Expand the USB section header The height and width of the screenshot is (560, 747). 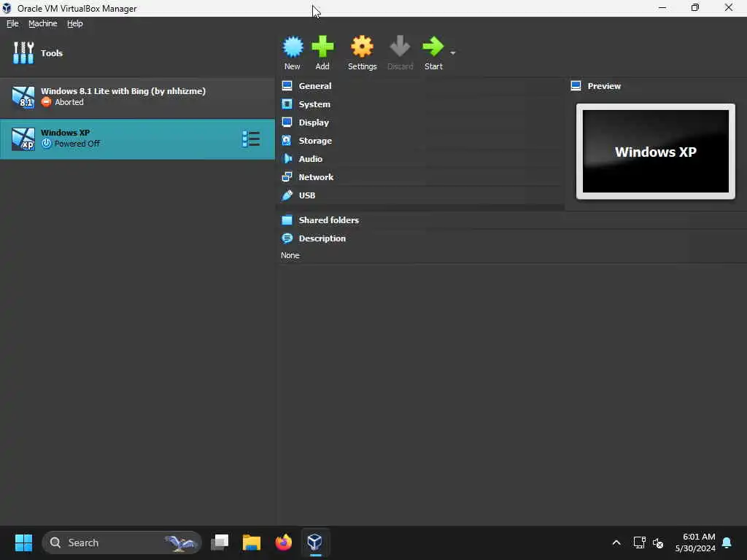[307, 195]
